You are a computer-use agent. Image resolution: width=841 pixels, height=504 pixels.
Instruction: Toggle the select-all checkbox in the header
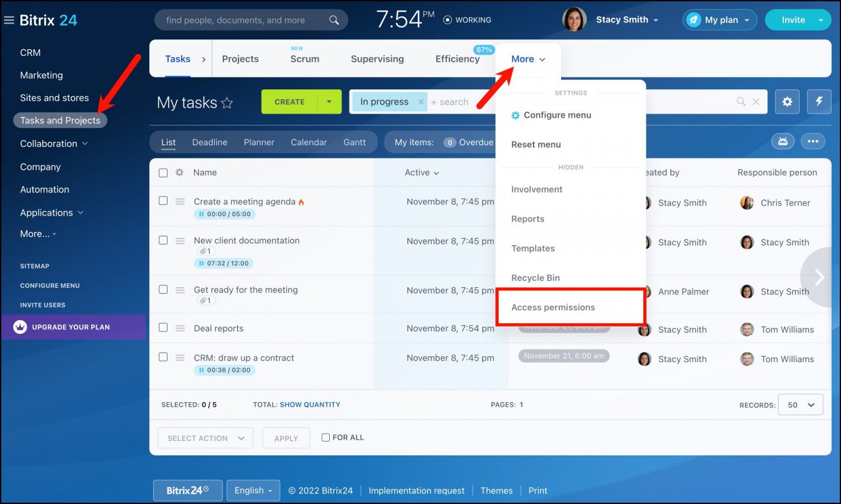tap(163, 173)
